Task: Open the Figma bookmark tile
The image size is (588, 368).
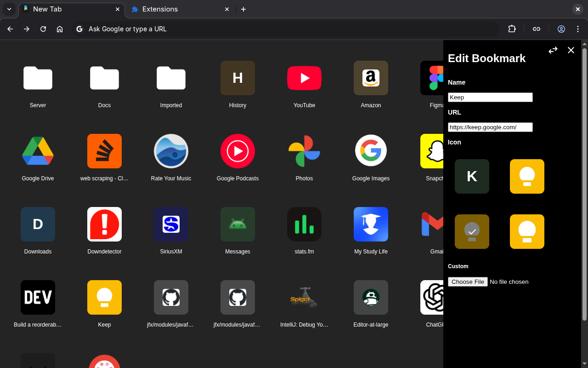Action: point(432,78)
